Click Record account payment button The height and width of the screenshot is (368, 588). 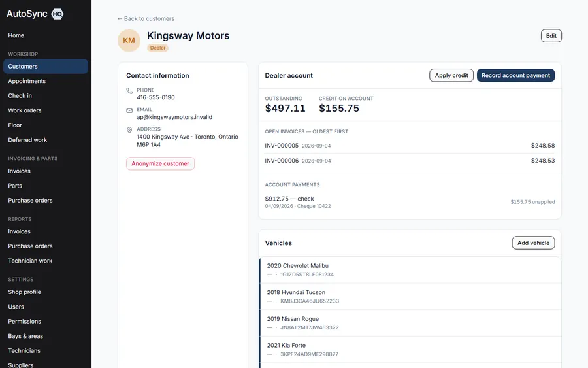515,75
